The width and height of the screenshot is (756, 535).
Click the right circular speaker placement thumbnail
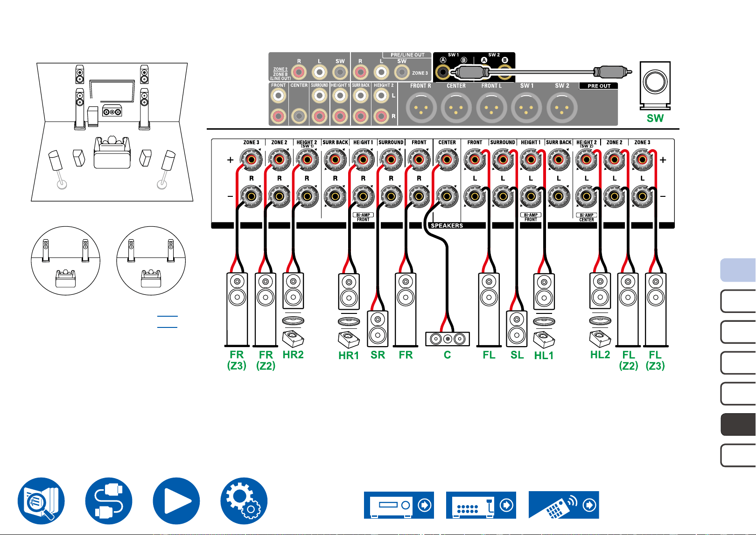coord(151,261)
